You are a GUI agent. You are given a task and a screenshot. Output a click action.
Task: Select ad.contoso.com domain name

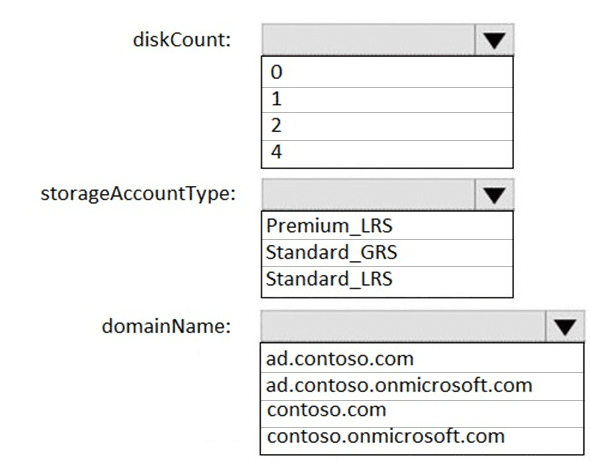click(x=422, y=358)
